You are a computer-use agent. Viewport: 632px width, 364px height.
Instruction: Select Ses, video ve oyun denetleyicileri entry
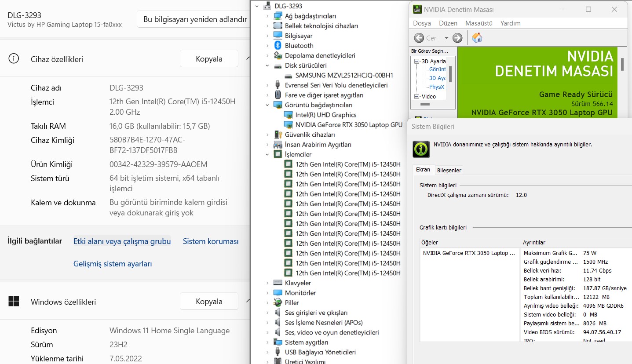pyautogui.click(x=332, y=332)
